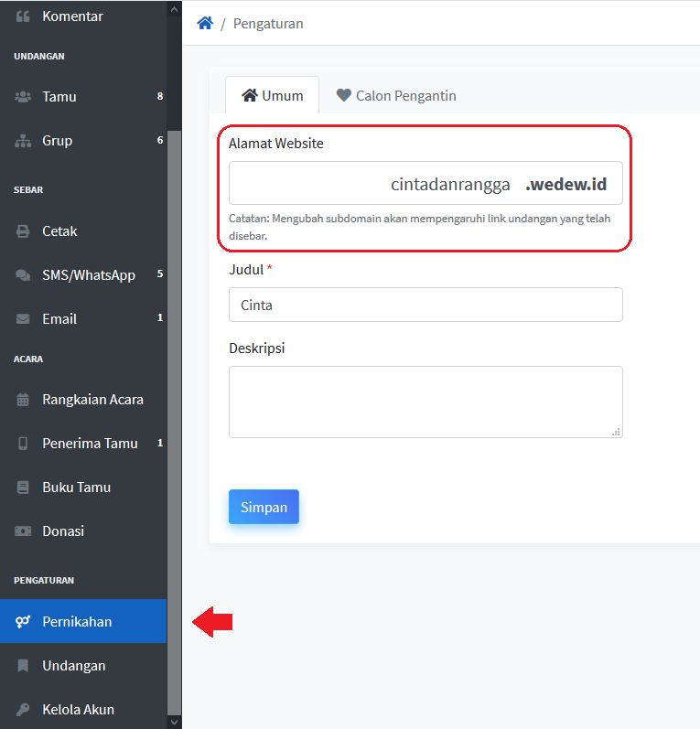Click the Tamu count badge 8
Image resolution: width=700 pixels, height=729 pixels.
point(160,96)
